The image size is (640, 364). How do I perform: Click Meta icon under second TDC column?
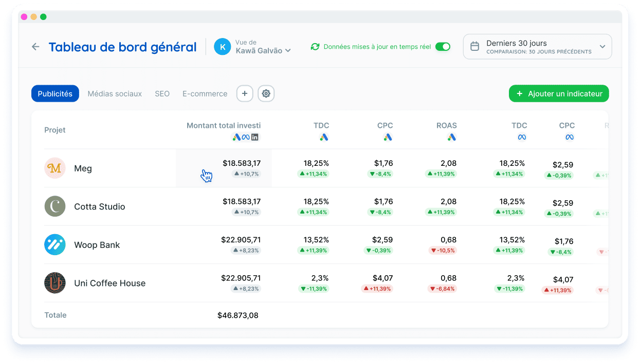pyautogui.click(x=522, y=137)
